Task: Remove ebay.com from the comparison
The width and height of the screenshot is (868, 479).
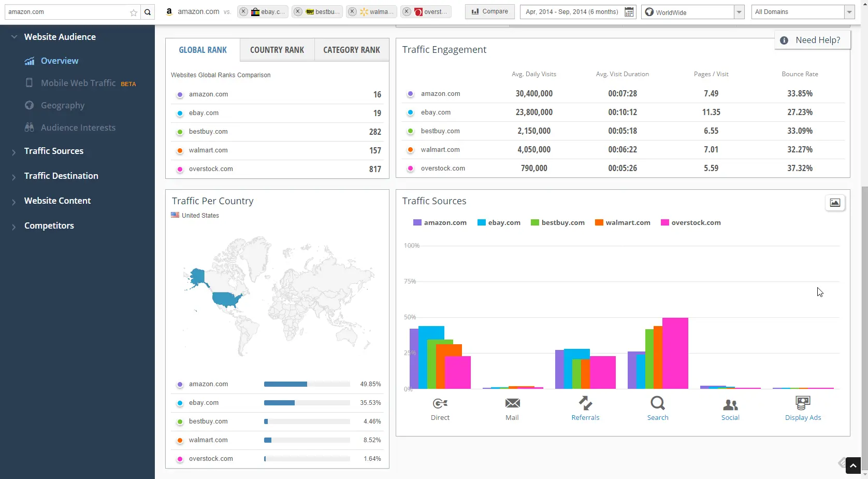Action: click(x=243, y=12)
